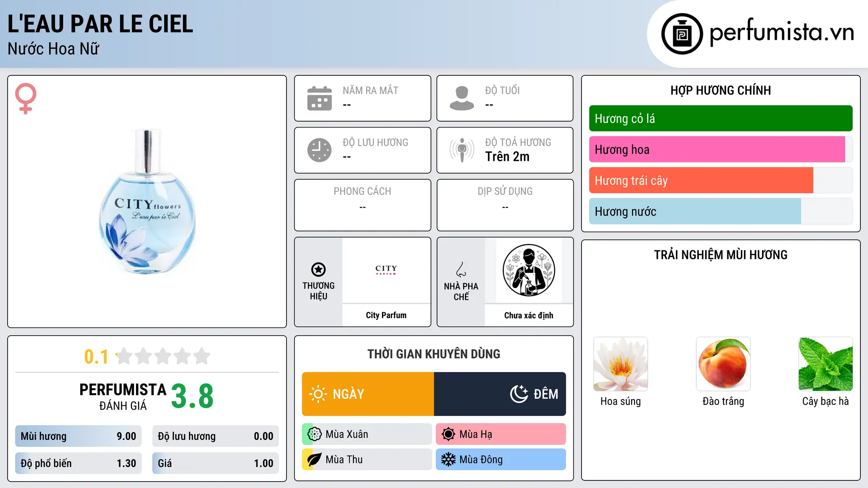The image size is (868, 488).
Task: Open the Cây bạc hà note image
Action: coord(826,364)
